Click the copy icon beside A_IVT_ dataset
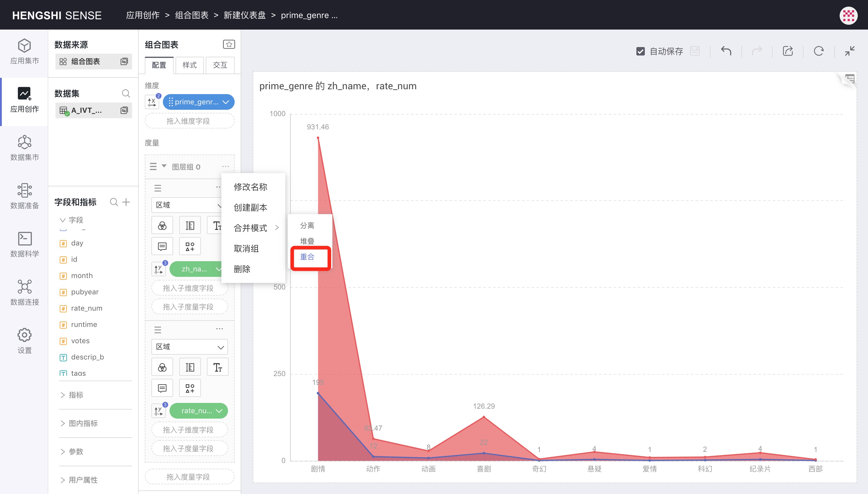868x494 pixels. (x=124, y=110)
